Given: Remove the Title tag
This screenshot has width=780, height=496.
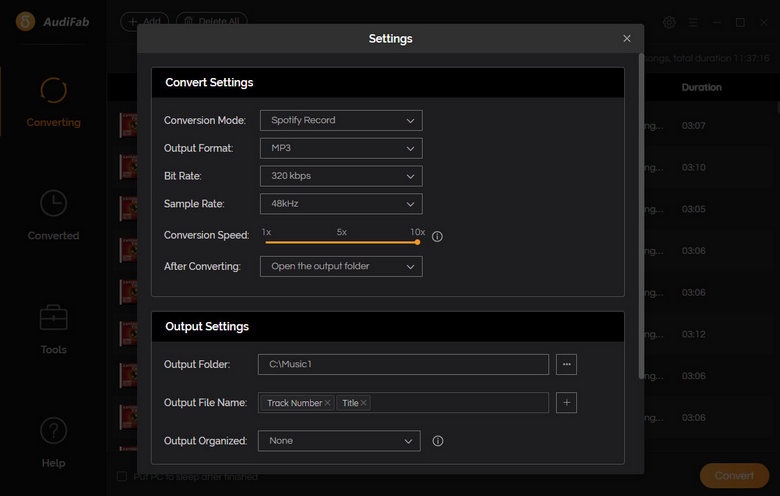Looking at the screenshot, I should [x=364, y=403].
